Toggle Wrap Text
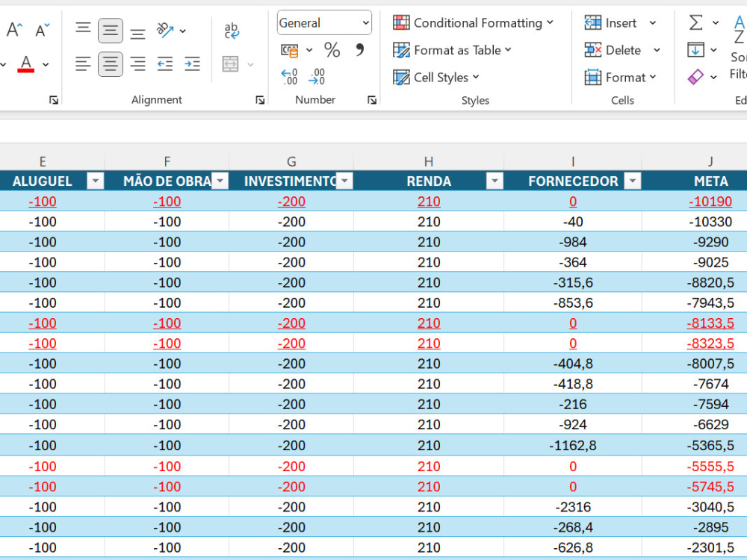Screen dimensions: 747x560 pos(232,31)
